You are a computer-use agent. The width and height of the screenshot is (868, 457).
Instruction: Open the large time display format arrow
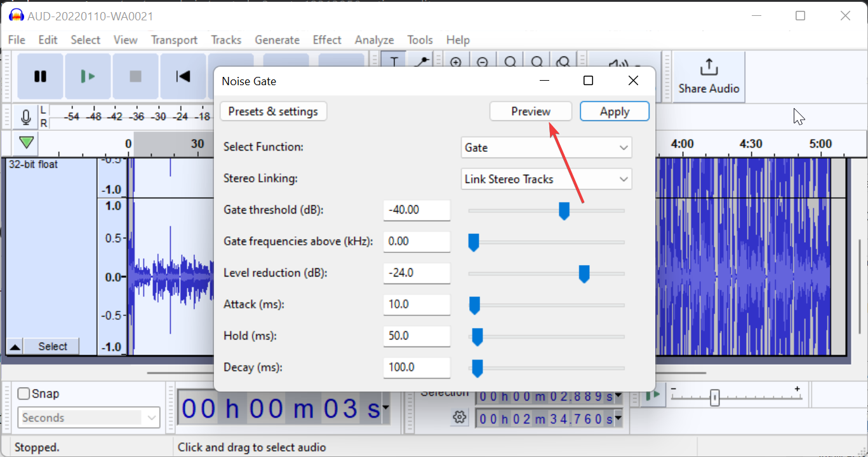385,407
